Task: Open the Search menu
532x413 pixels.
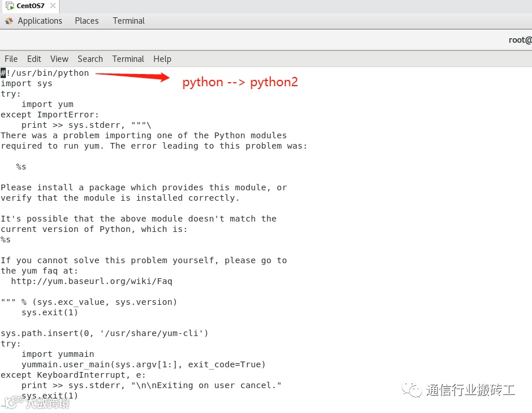Action: [90, 59]
